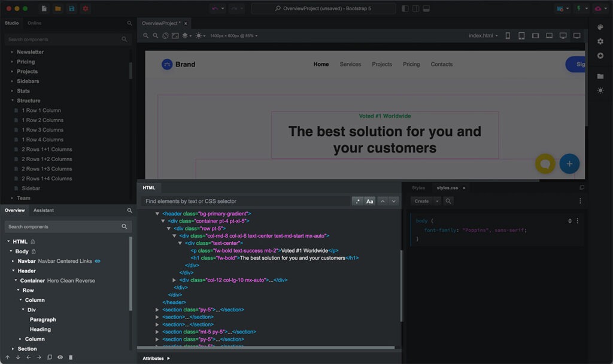Image resolution: width=613 pixels, height=364 pixels.
Task: Duplicate component using the copy icon
Action: [50, 357]
